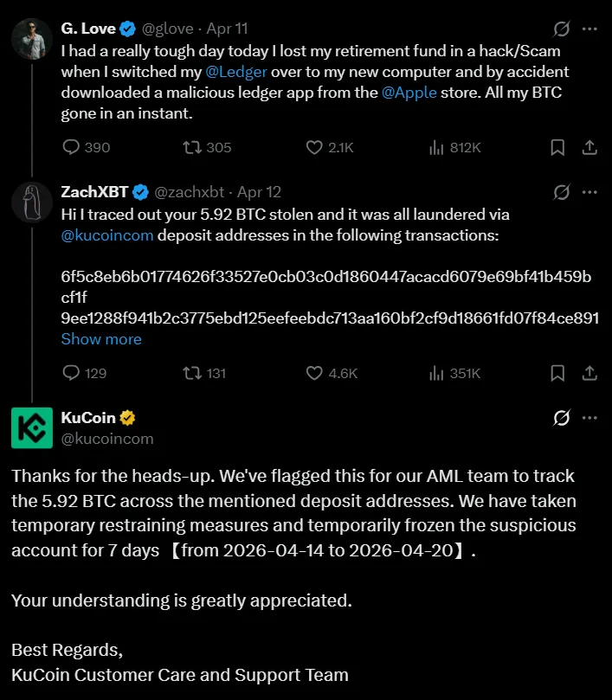The image size is (612, 700).
Task: Open the more options menu on KuCoin's reply
Action: point(590,418)
